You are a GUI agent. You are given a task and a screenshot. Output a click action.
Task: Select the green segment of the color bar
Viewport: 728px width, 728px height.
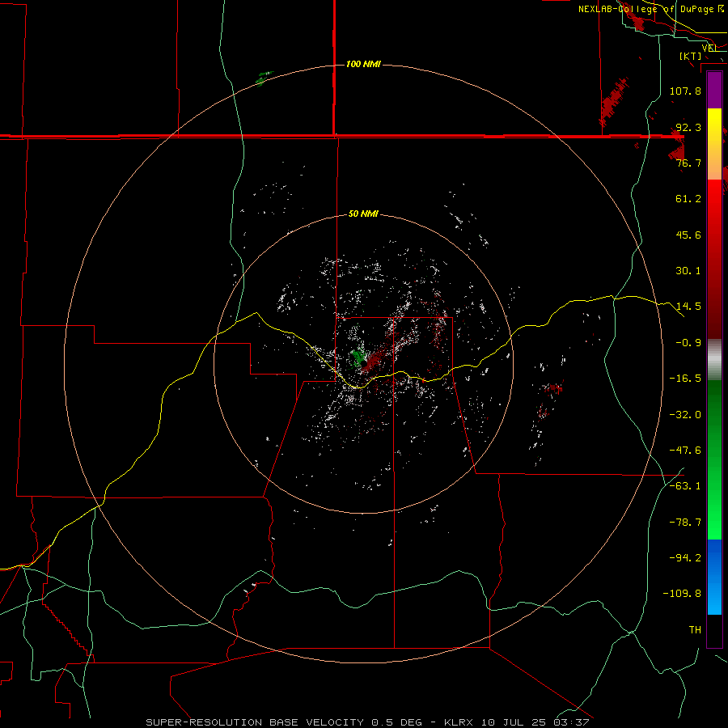tap(714, 459)
